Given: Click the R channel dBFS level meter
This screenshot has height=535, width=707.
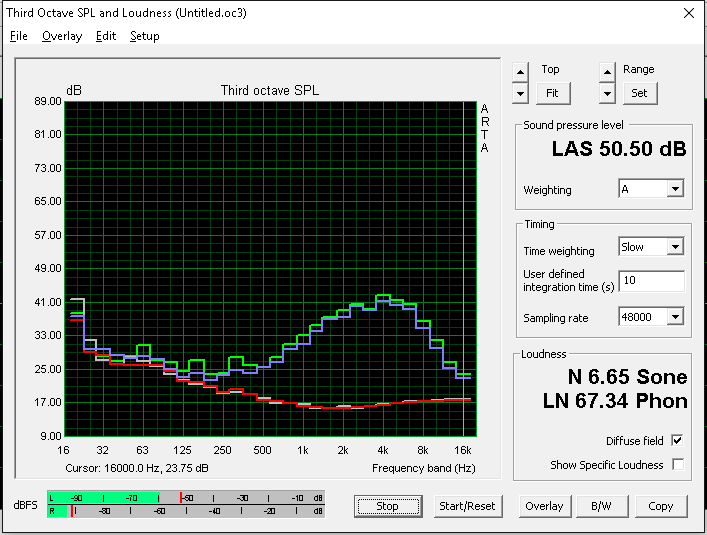Looking at the screenshot, I should 186,511.
